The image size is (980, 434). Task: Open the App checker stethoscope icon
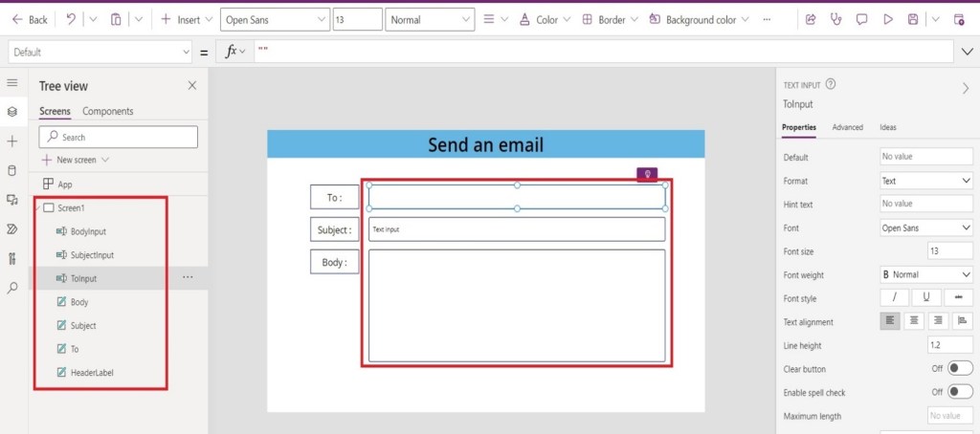[x=836, y=19]
